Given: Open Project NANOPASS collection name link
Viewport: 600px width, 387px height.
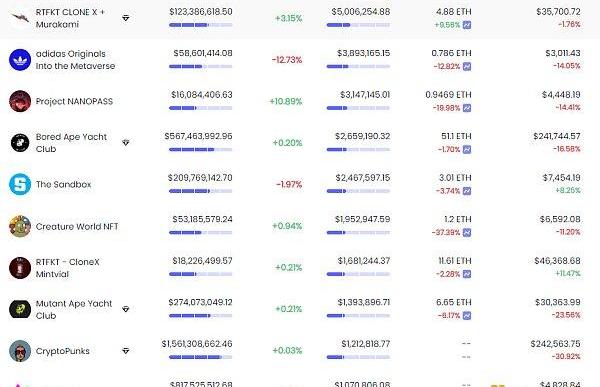Looking at the screenshot, I should pyautogui.click(x=74, y=101).
